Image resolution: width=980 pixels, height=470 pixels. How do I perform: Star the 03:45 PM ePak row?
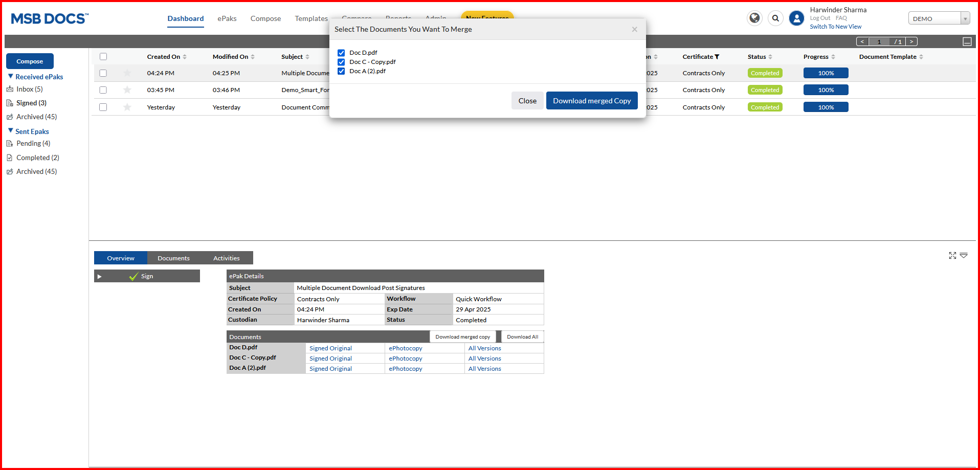[x=127, y=90]
